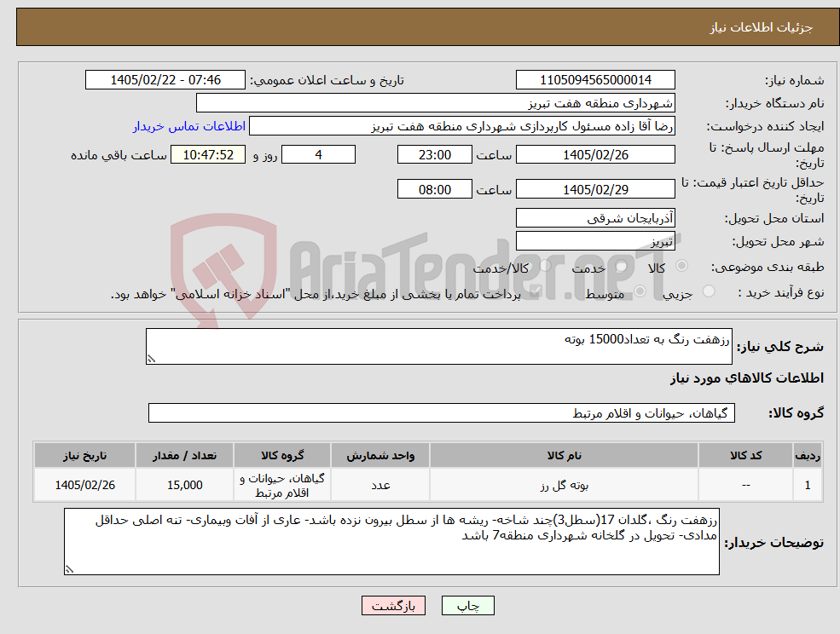Select the متوسط purchase type radio

(640, 291)
